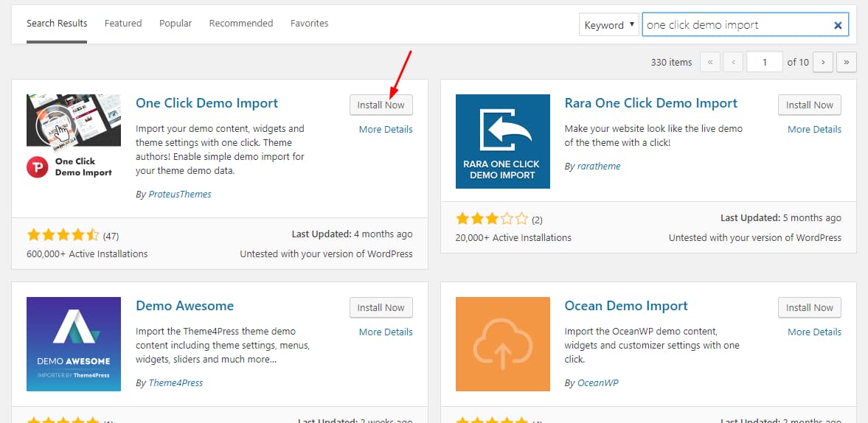This screenshot has width=868, height=423.
Task: Open the Demo Awesome title link
Action: [185, 306]
